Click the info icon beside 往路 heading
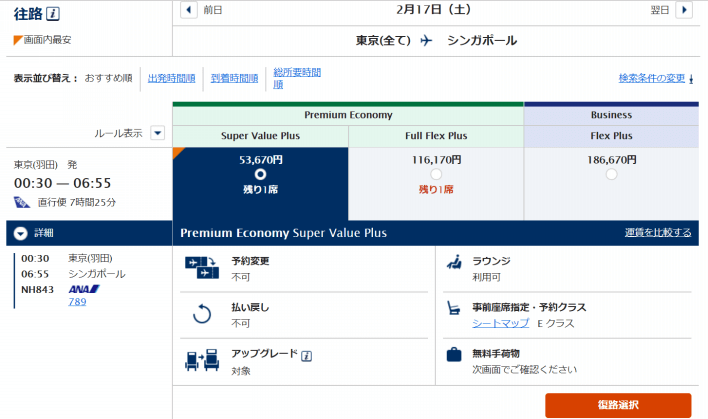This screenshot has width=708, height=419. (x=54, y=14)
